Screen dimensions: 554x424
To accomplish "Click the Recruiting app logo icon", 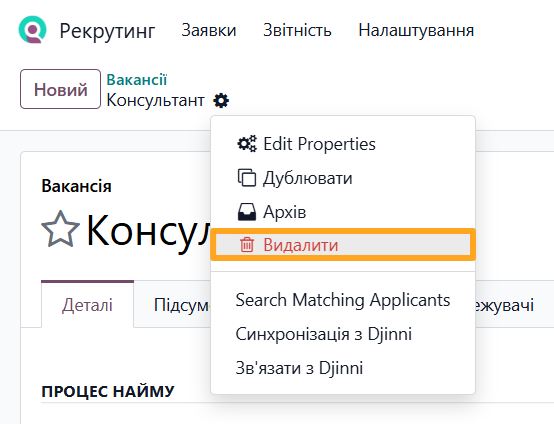I will pyautogui.click(x=32, y=30).
